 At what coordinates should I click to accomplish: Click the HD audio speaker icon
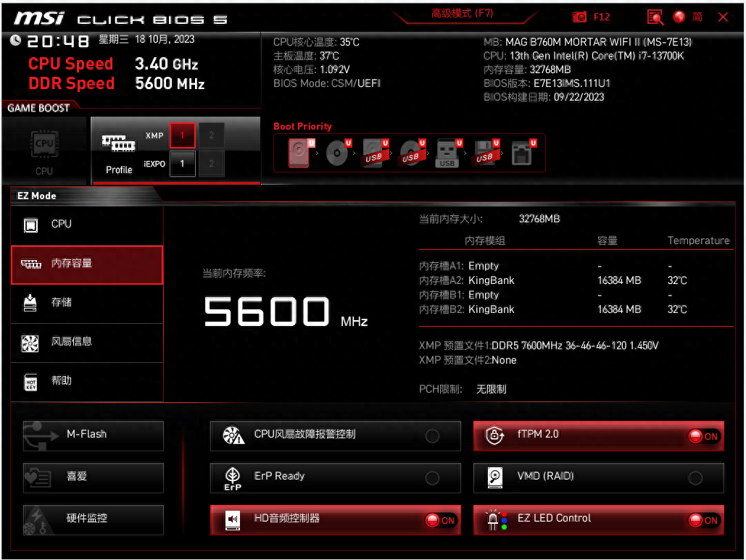pos(233,520)
